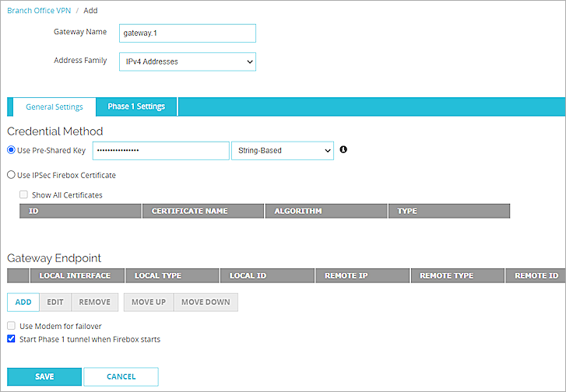Image resolution: width=566 pixels, height=392 pixels.
Task: Click the info icon next to String-Based
Action: 343,149
